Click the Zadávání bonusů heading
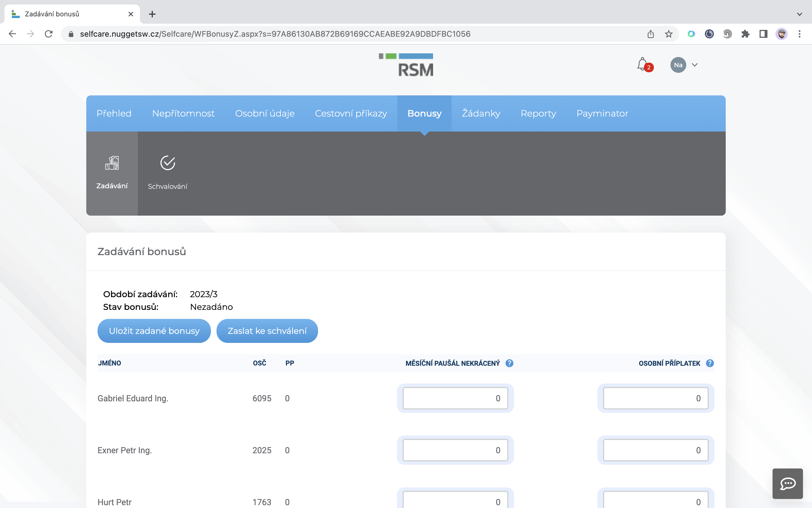The width and height of the screenshot is (812, 508). point(142,252)
